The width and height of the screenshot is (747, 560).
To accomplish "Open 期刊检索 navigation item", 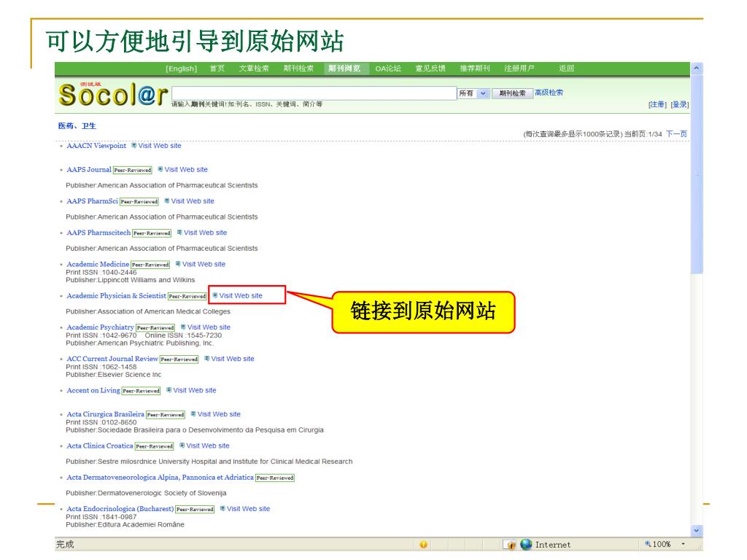I will point(298,69).
